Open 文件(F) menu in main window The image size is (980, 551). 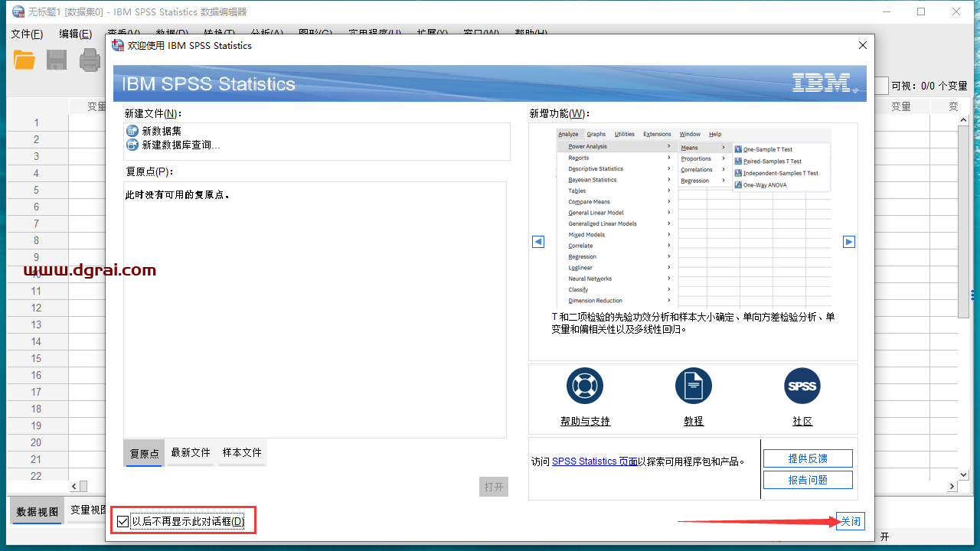(27, 34)
